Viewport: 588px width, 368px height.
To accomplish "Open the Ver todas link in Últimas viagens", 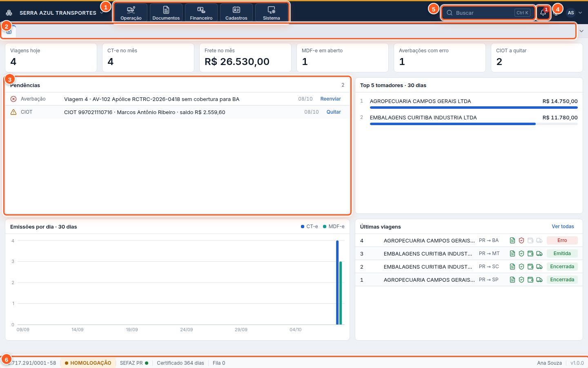I will pos(563,227).
